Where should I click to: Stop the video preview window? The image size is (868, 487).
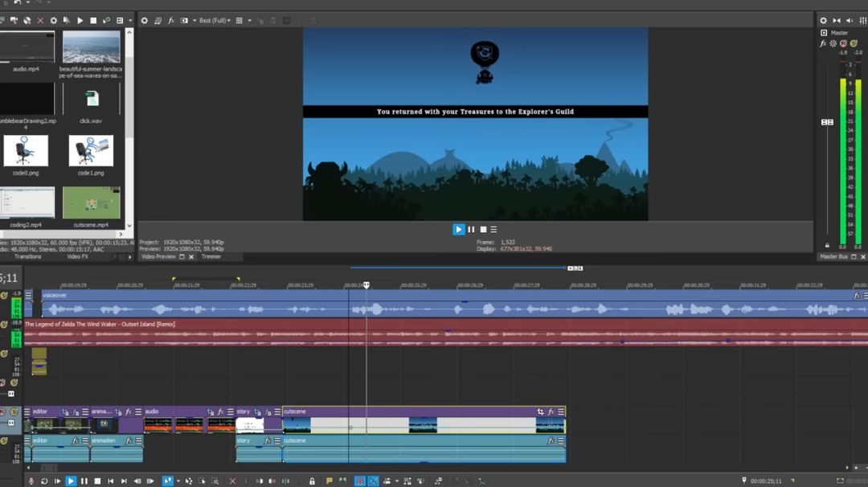click(483, 229)
